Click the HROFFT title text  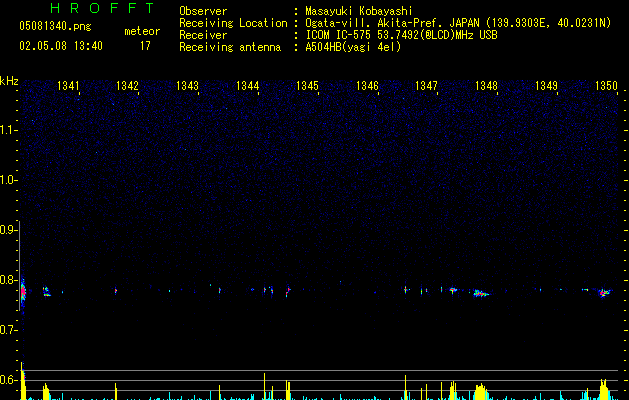coord(103,8)
